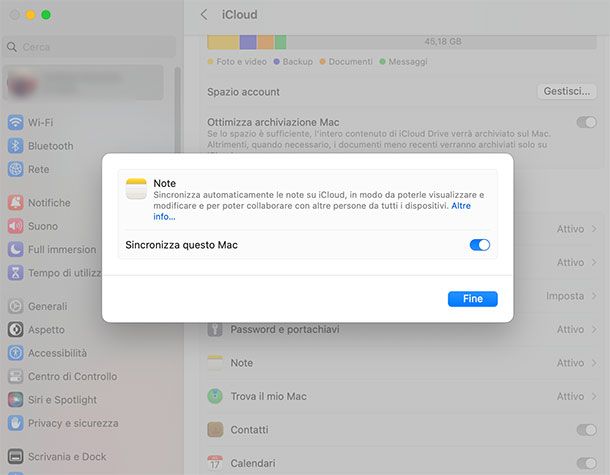Open Centro di Controllo icon
Screen dimensions: 610x475
[16, 376]
